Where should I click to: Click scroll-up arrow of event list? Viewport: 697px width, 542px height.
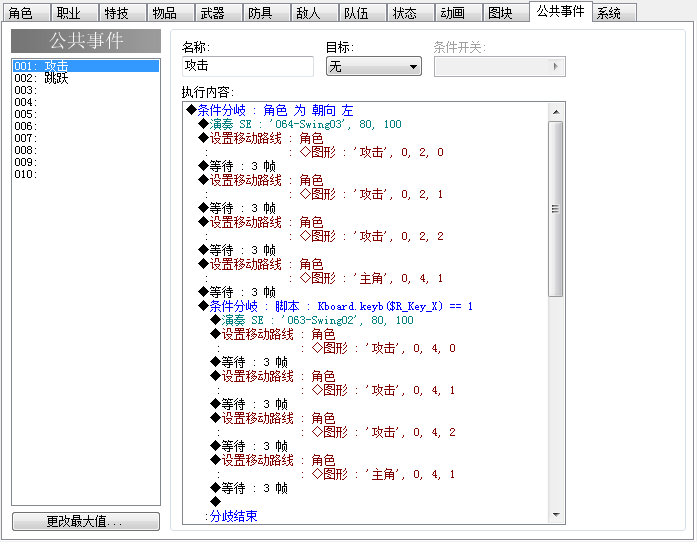pyautogui.click(x=556, y=112)
